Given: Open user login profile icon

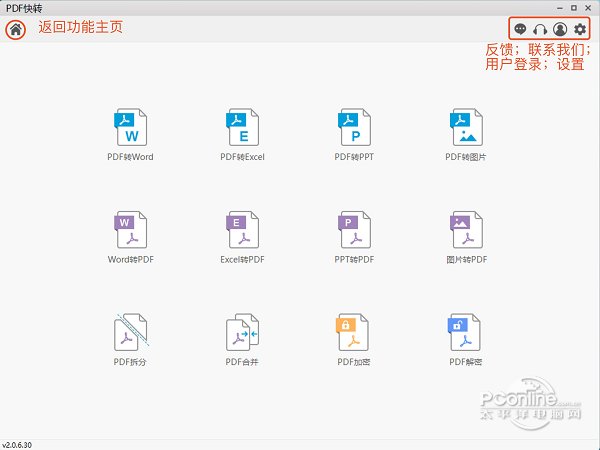Looking at the screenshot, I should pos(560,30).
